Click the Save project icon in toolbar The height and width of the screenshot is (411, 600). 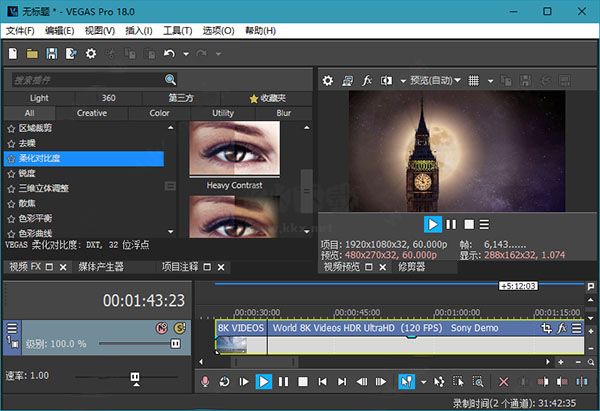coord(52,53)
